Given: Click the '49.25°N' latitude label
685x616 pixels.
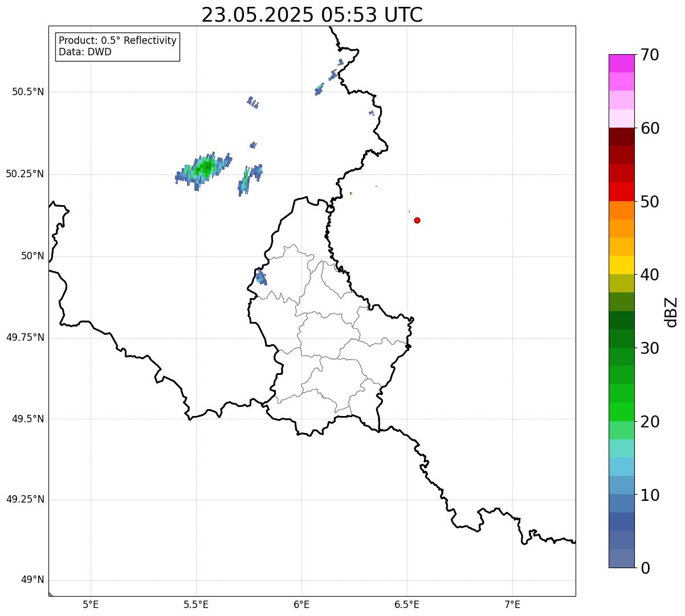Looking at the screenshot, I should 25,499.
